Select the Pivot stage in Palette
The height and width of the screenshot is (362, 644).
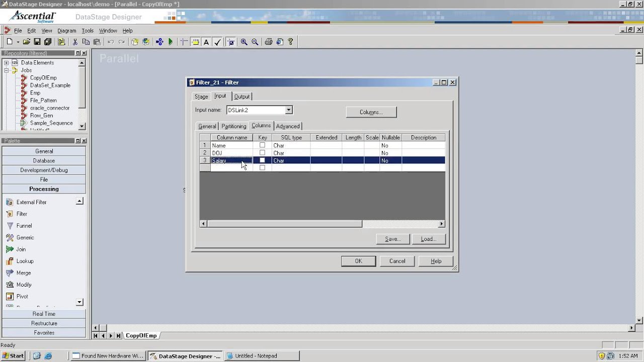(x=22, y=297)
